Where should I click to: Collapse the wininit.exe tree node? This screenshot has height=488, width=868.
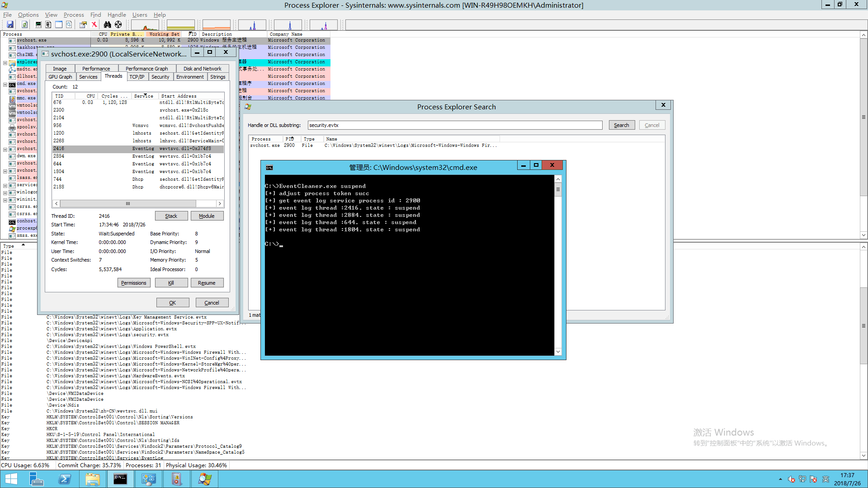tap(5, 200)
